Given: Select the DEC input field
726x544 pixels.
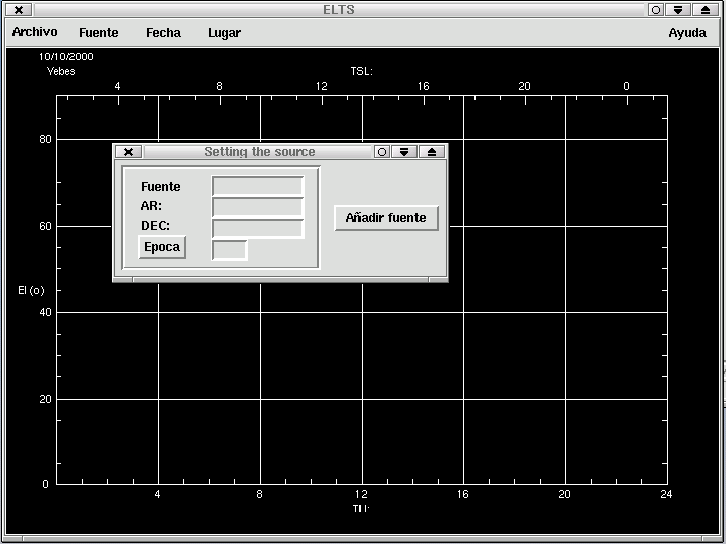Looking at the screenshot, I should pyautogui.click(x=258, y=228).
